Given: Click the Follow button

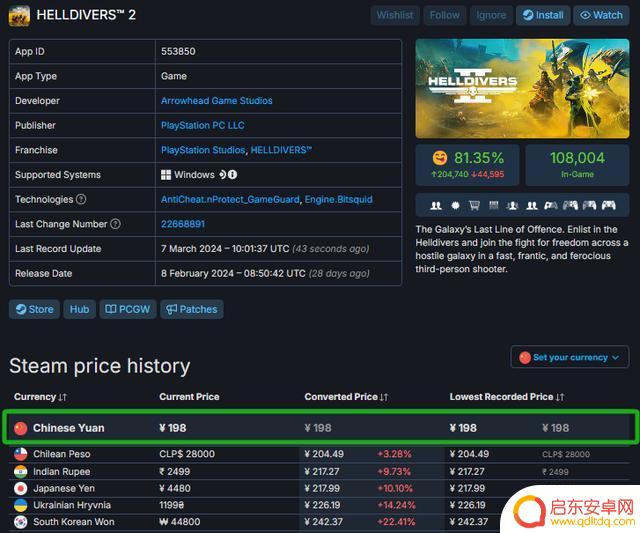Looking at the screenshot, I should tap(444, 16).
